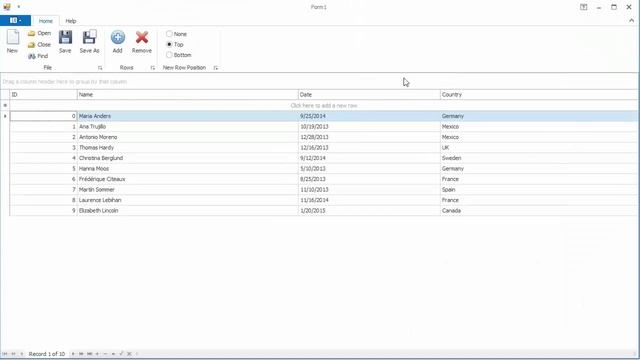Select the Thomas Hardy name cell
Screen dimensions: 640x360
tap(187, 147)
